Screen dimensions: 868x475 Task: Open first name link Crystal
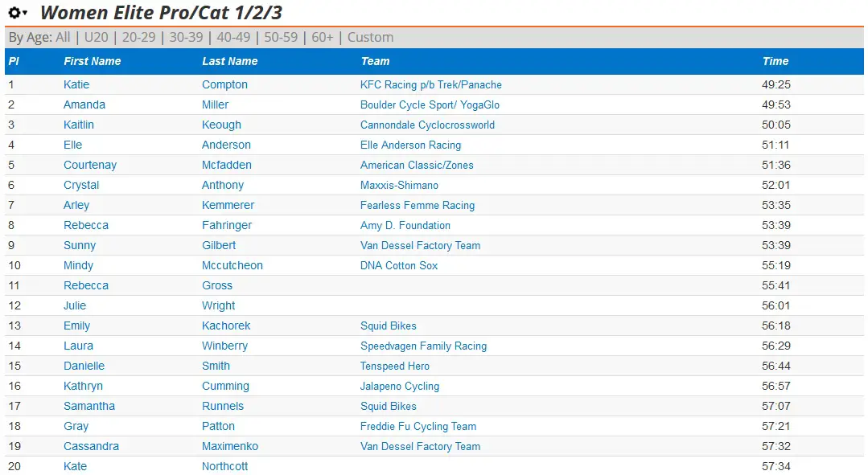[81, 185]
